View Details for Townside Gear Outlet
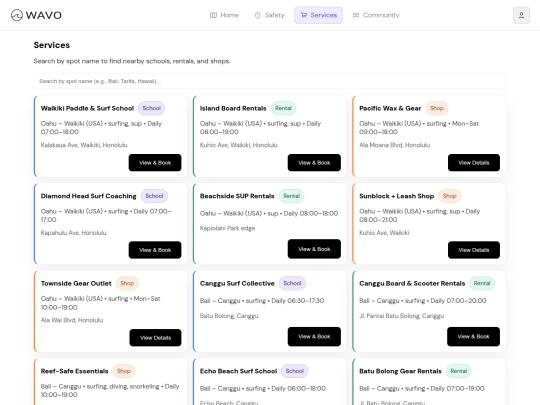 [155, 338]
